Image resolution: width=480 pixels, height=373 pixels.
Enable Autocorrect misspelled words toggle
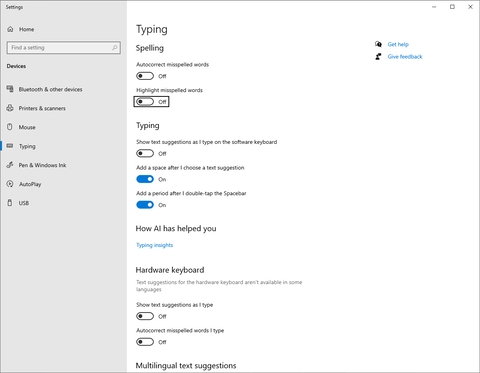click(145, 76)
